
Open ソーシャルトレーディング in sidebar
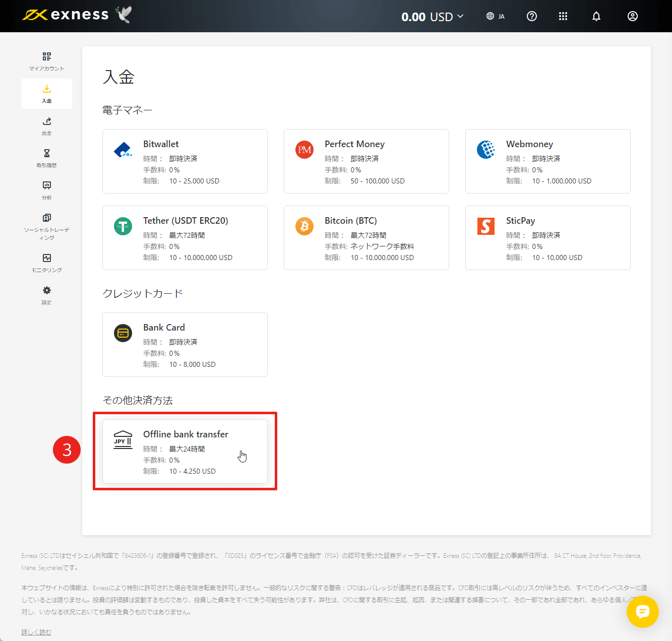(47, 226)
